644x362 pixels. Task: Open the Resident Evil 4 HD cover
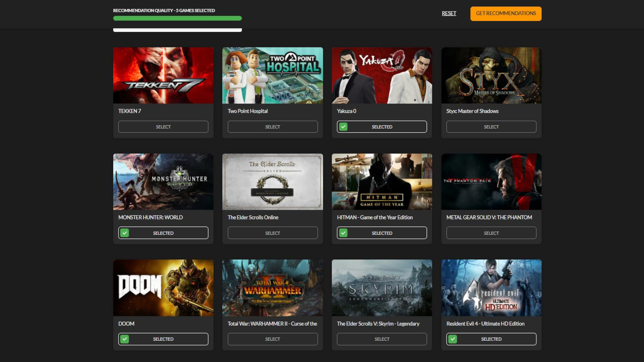(491, 288)
